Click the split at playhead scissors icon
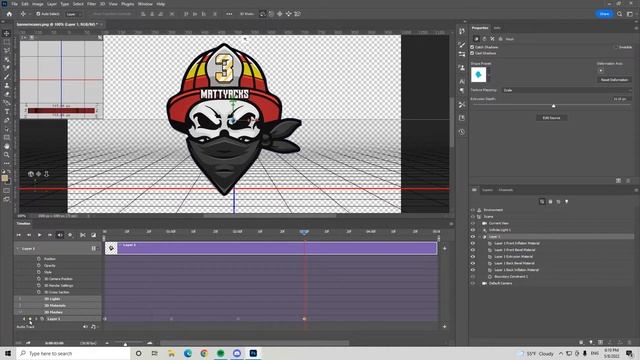640x360 pixels. click(83, 235)
